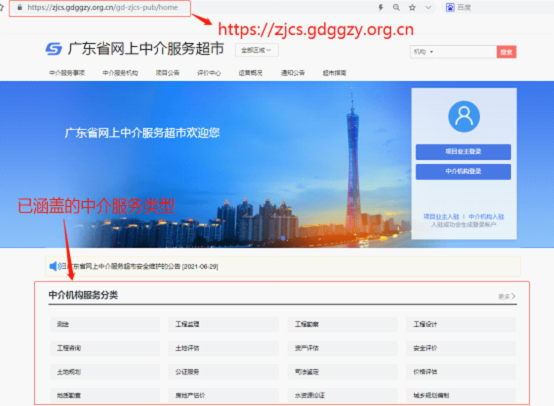This screenshot has width=554, height=406.
Task: Click the user avatar icon in login panel
Action: (464, 117)
